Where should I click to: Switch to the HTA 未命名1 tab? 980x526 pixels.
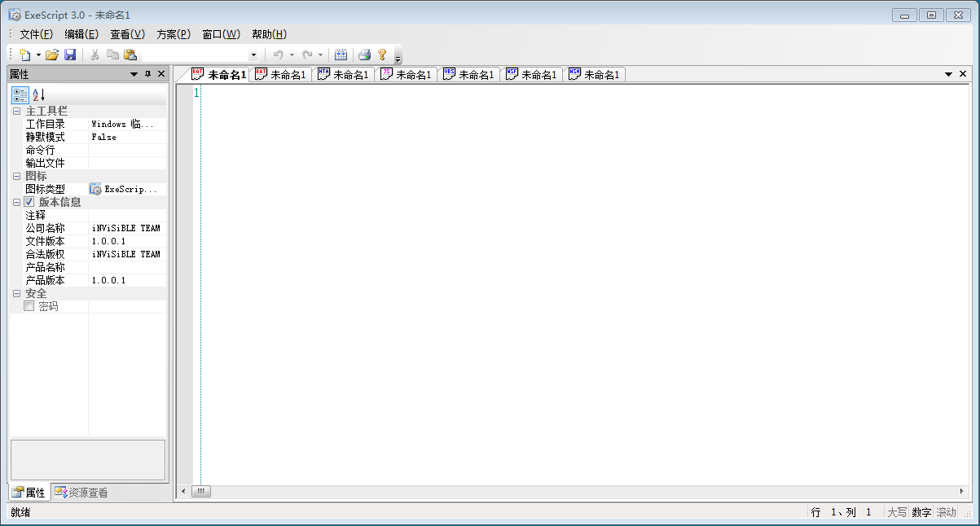click(343, 74)
